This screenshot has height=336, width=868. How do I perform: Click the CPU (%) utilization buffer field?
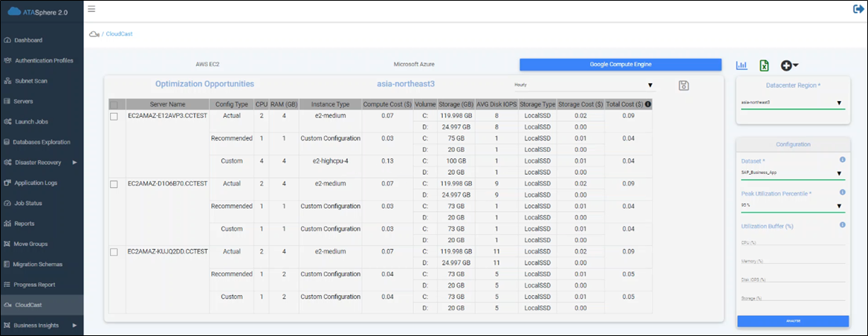tap(792, 242)
